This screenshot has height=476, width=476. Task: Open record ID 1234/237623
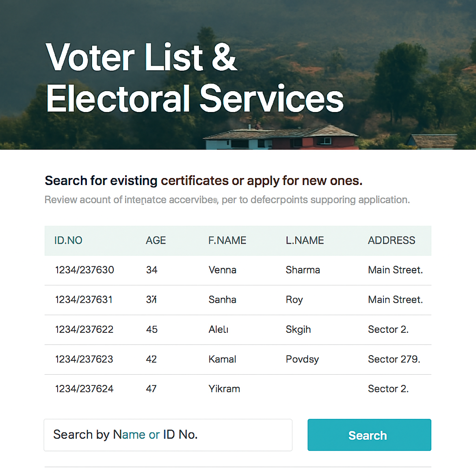[84, 359]
